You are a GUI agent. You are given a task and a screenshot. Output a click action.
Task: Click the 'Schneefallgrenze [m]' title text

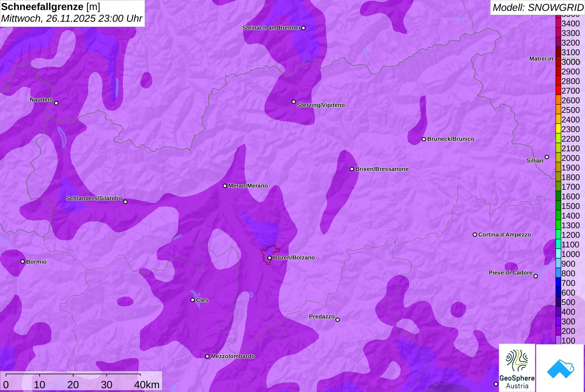click(51, 7)
